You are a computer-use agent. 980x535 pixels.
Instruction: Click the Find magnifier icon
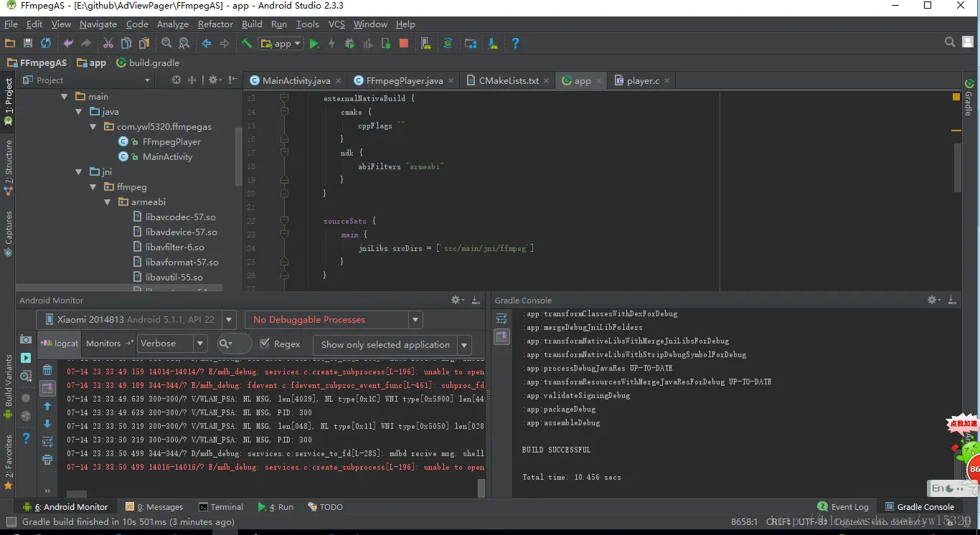[166, 44]
